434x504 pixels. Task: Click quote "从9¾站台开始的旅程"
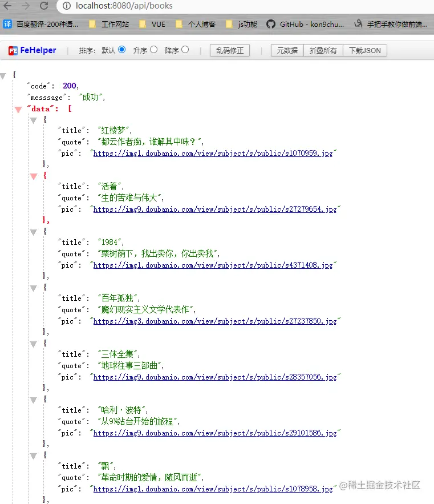click(138, 421)
